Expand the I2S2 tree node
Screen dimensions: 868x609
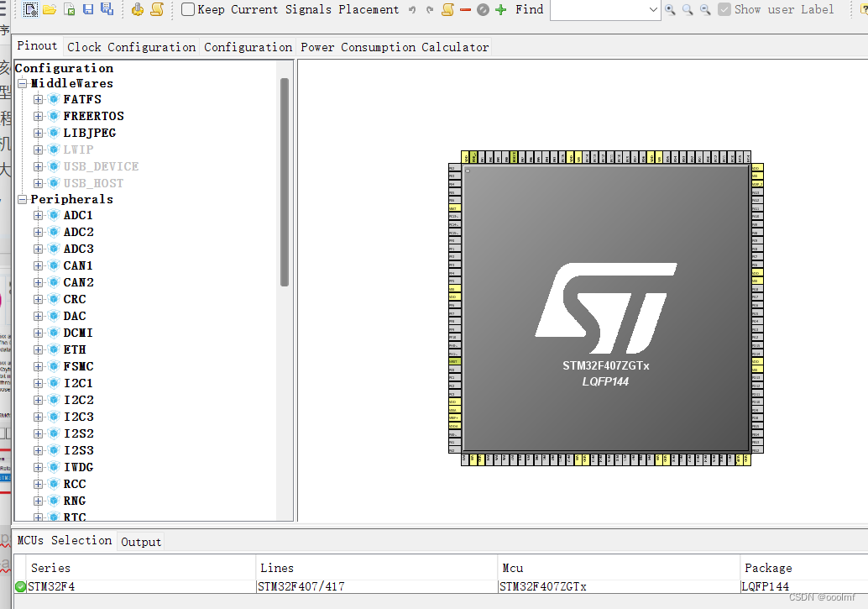(x=38, y=433)
